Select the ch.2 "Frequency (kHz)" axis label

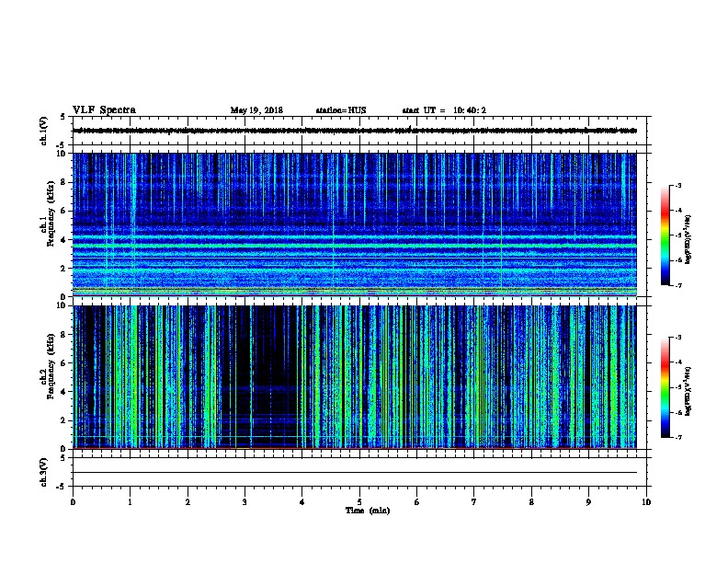[51, 365]
